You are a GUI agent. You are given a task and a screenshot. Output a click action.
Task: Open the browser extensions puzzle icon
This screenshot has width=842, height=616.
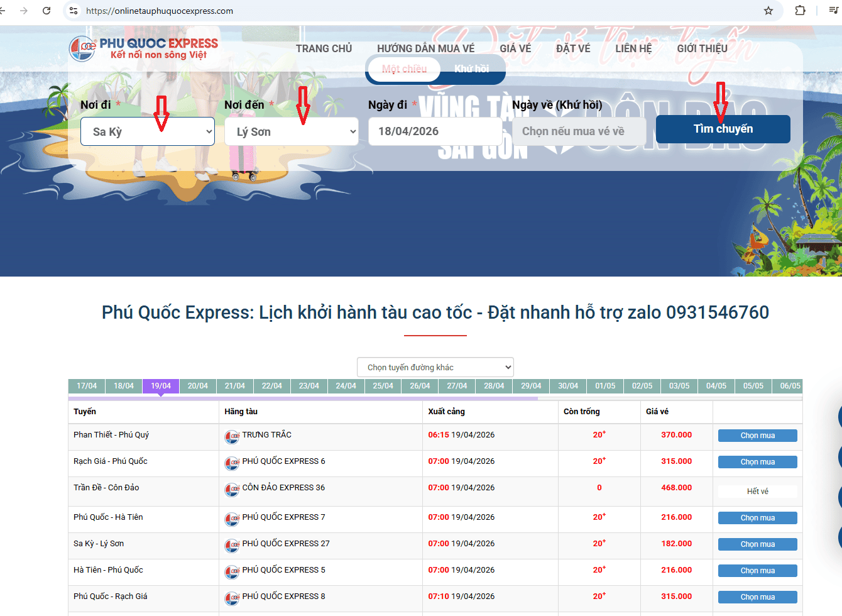point(800,11)
